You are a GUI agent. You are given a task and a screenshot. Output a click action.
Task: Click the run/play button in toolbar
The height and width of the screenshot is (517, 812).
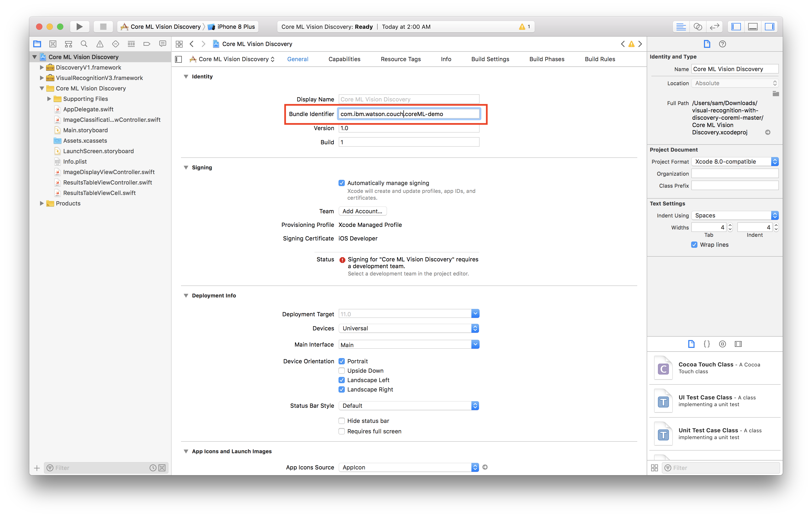[79, 26]
